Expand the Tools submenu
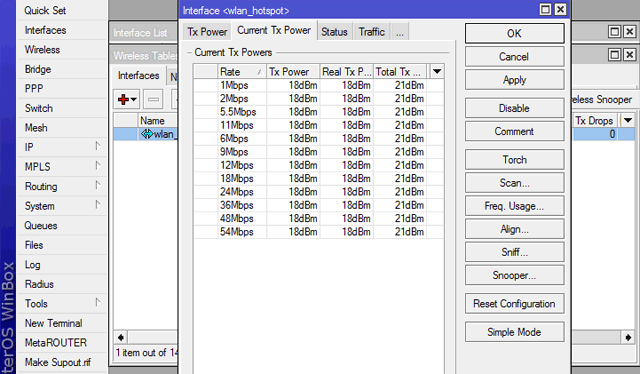 click(98, 302)
